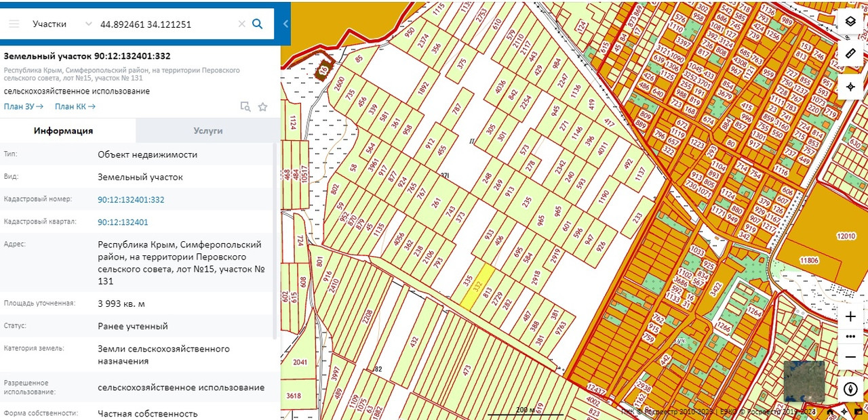The height and width of the screenshot is (420, 868).
Task: Click the orange parcel labeled 12010
Action: (846, 236)
